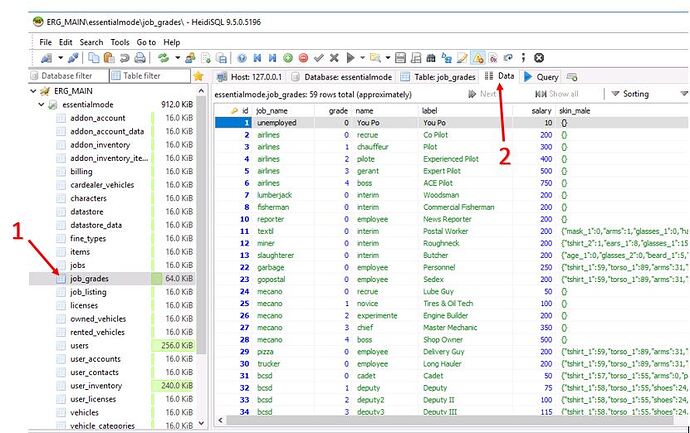Open the Edit menu
690x433 pixels.
coord(66,42)
